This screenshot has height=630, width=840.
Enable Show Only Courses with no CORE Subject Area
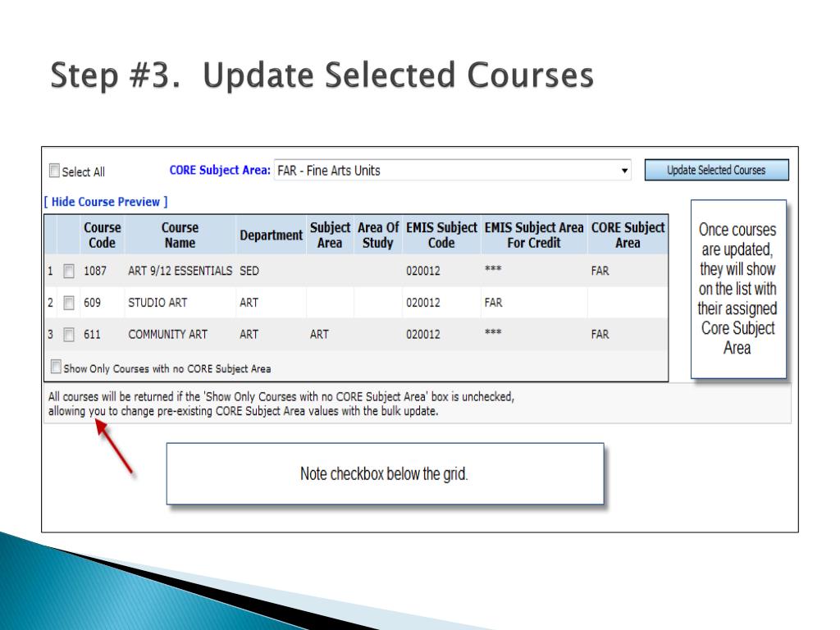tap(56, 367)
